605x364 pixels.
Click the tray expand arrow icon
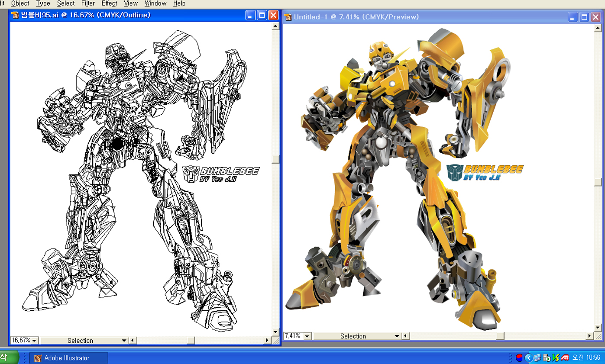528,358
